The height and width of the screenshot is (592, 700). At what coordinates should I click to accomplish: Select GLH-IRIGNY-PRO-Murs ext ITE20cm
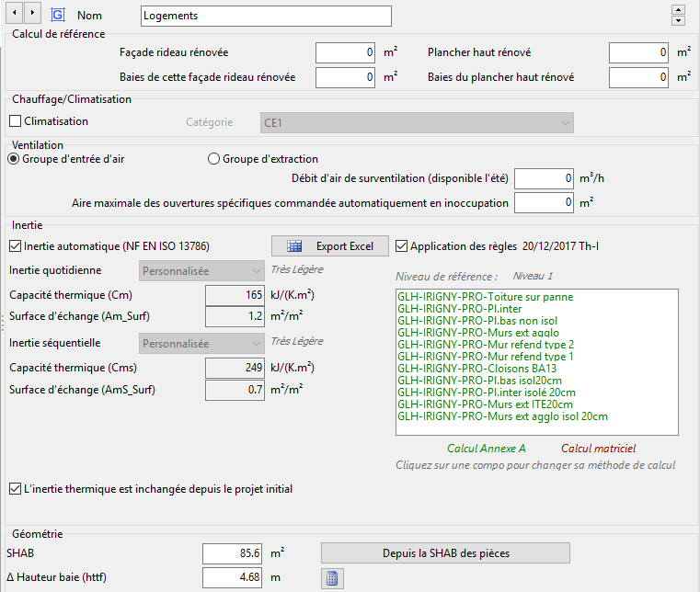point(485,404)
